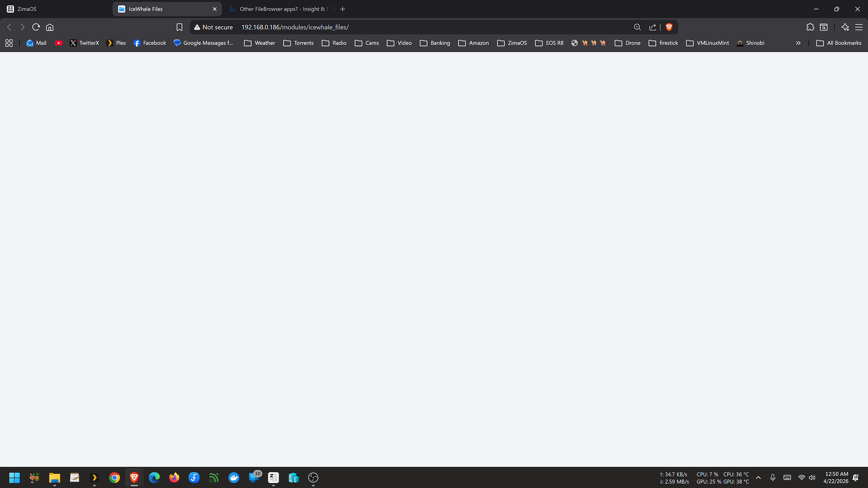Expand the EOS R8 bookmarks folder
The image size is (868, 488).
coord(549,43)
